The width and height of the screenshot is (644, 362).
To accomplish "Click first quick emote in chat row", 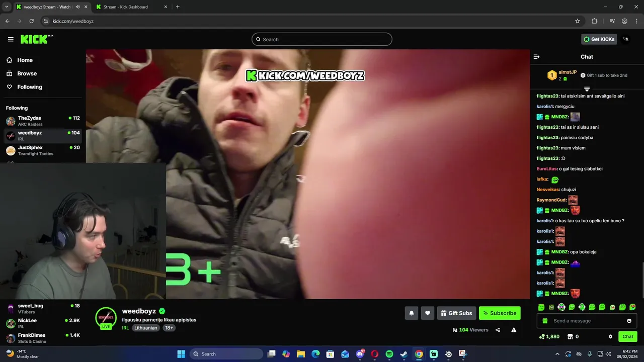I will click(541, 307).
